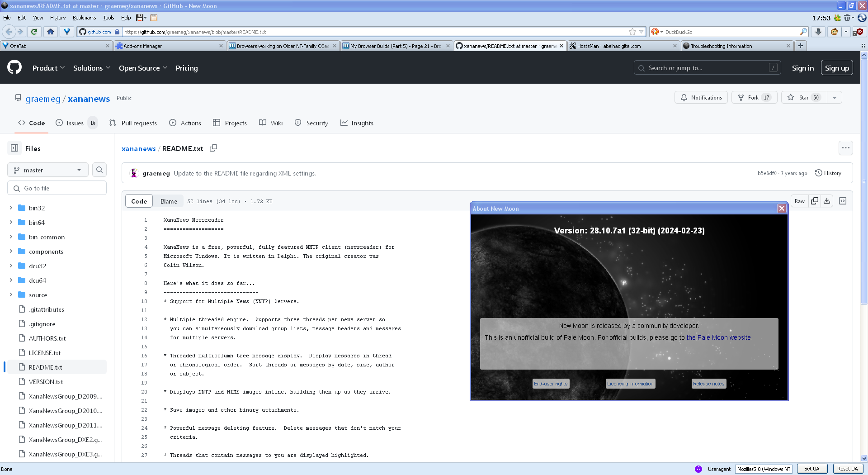868x475 pixels.
Task: Close the About New Moon dialog
Action: [782, 208]
